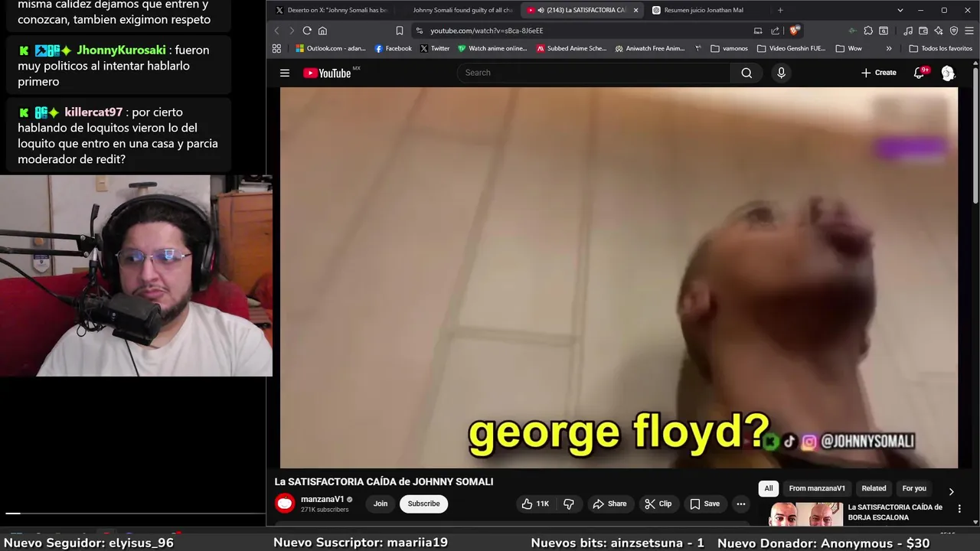Open new browser tab
The height and width of the screenshot is (551, 980).
coord(780,10)
